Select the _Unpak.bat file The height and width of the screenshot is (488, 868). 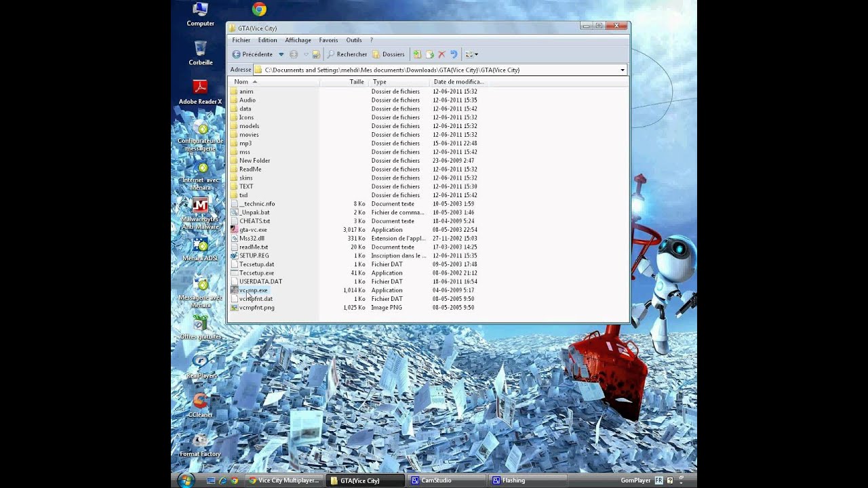[250, 213]
